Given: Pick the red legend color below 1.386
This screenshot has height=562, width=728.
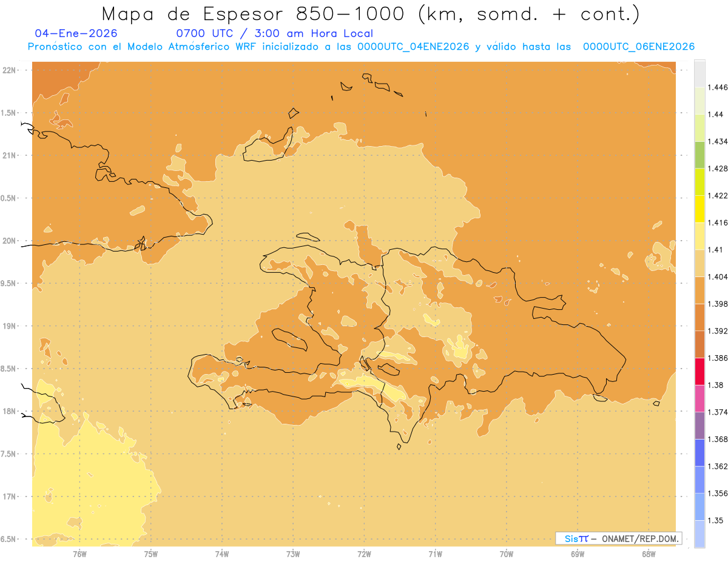Looking at the screenshot, I should pyautogui.click(x=699, y=371).
